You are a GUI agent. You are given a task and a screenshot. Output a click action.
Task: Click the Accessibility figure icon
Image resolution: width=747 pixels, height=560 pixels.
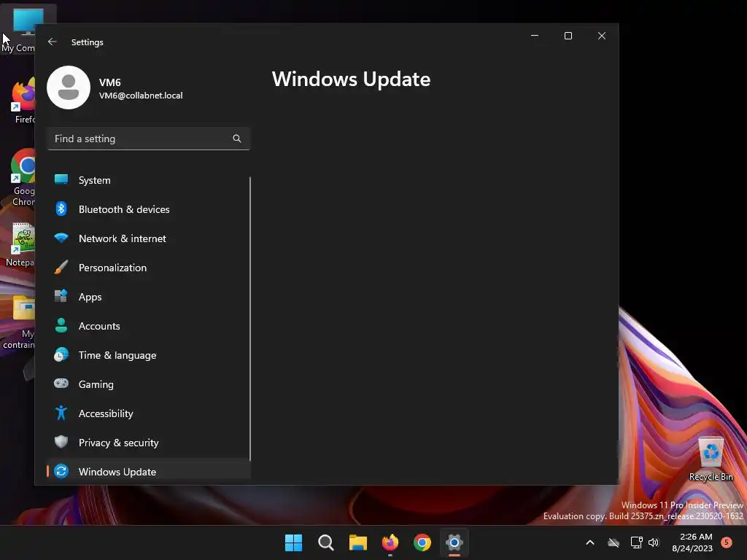click(61, 413)
